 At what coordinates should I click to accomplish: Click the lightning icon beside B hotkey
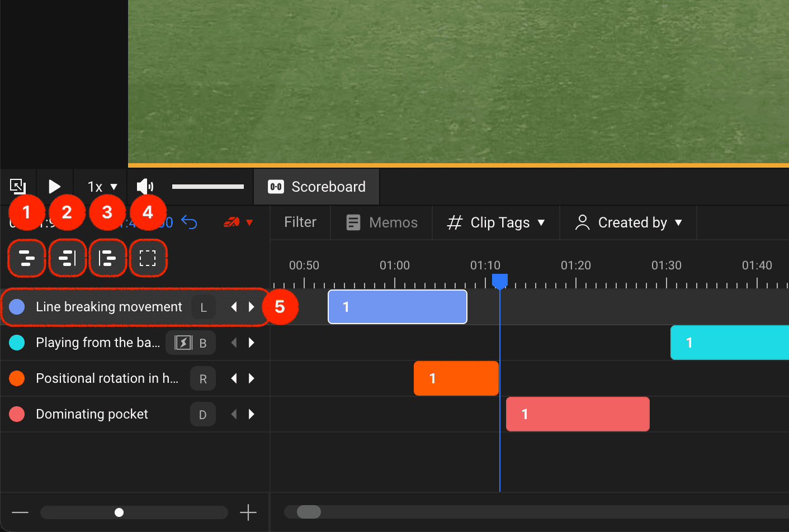[x=183, y=343]
